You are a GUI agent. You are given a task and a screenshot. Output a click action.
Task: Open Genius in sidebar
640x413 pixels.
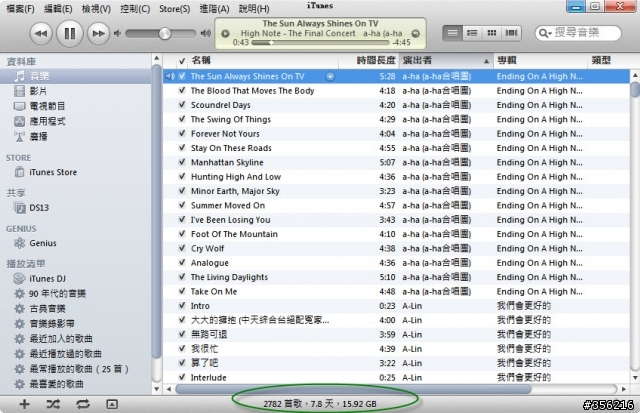pos(76,243)
